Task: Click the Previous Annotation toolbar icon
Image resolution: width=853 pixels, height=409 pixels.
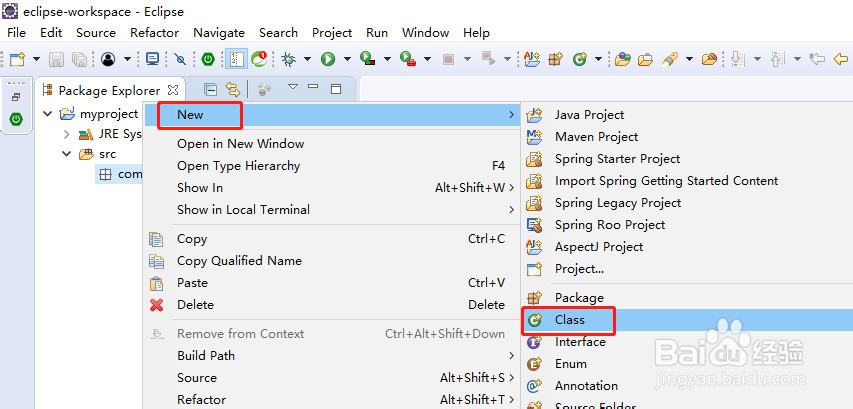Action: [x=777, y=59]
